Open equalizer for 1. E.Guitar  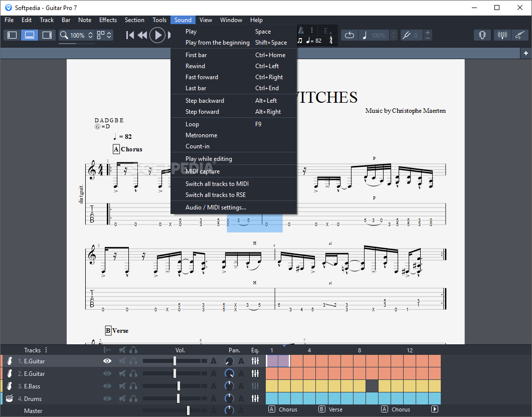255,361
